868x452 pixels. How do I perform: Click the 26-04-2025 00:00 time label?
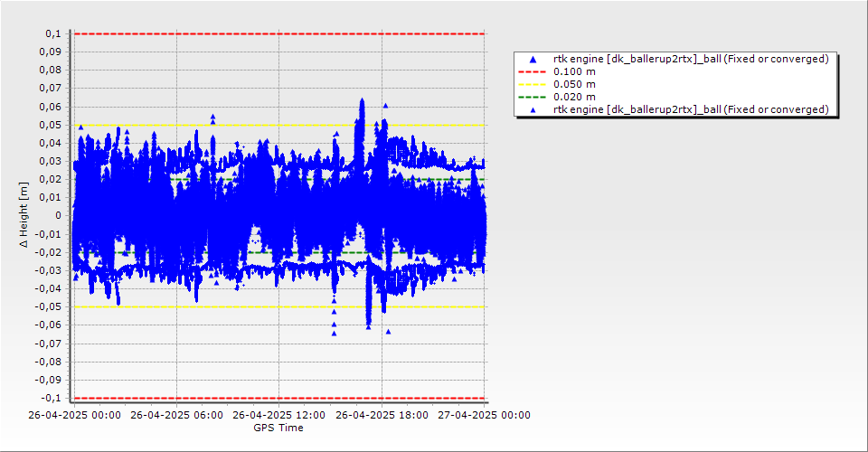(x=74, y=415)
